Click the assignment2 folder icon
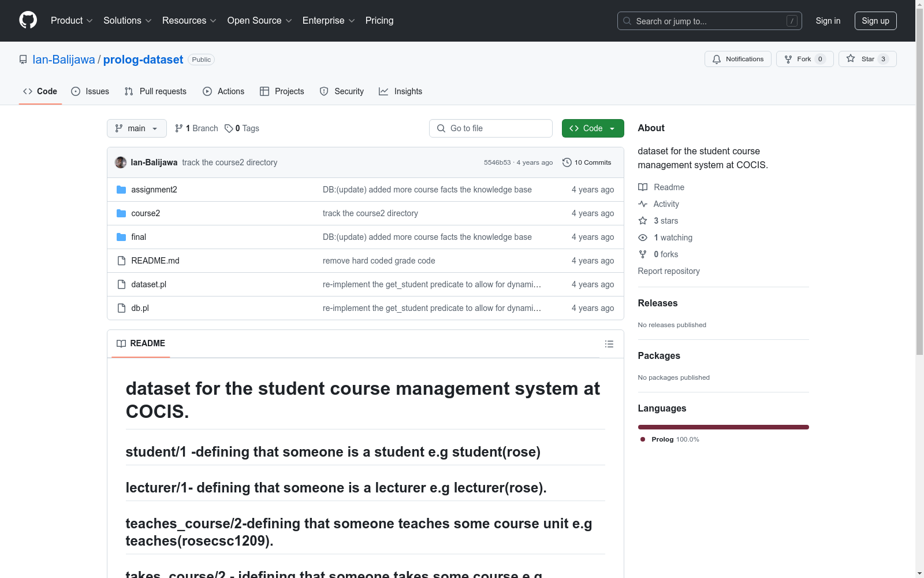This screenshot has width=924, height=578. [x=121, y=190]
